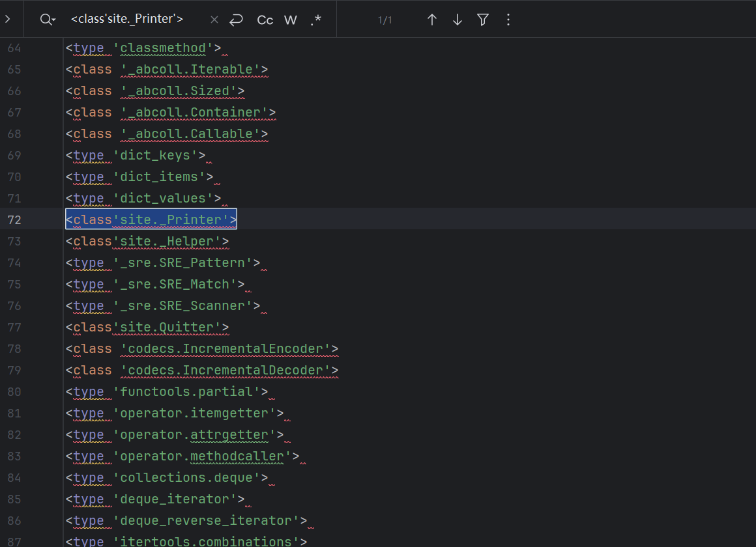Click the line 'dict_values'

coord(143,198)
